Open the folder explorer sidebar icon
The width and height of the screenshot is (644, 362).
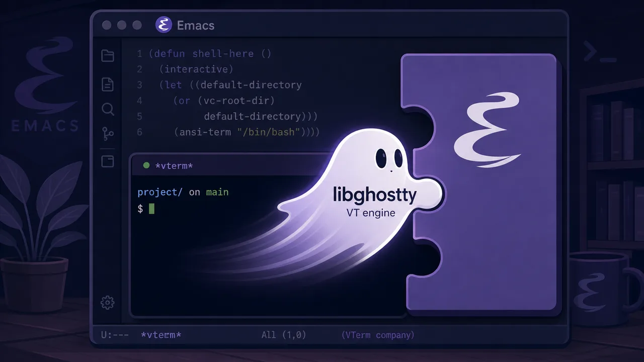(x=108, y=55)
